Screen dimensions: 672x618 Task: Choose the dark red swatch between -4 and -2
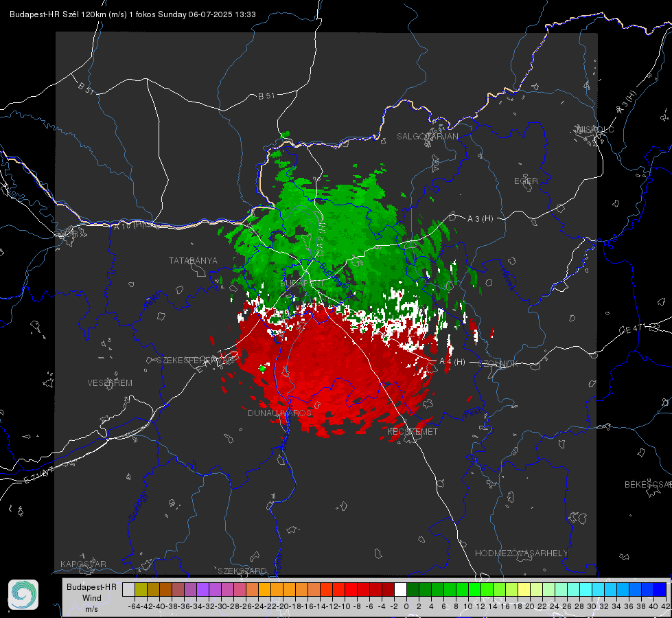click(x=388, y=589)
